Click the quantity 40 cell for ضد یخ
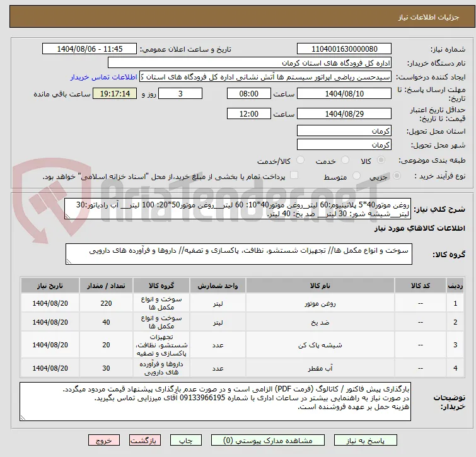476x457 pixels. click(106, 322)
